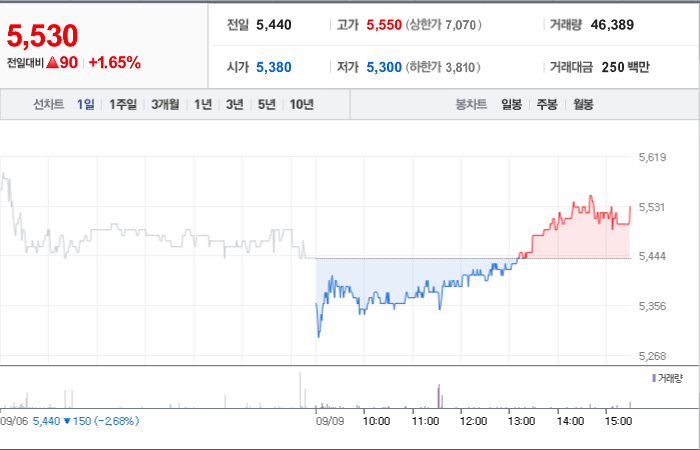Click the 고가 value 5,550
This screenshot has width=700, height=450.
(384, 25)
